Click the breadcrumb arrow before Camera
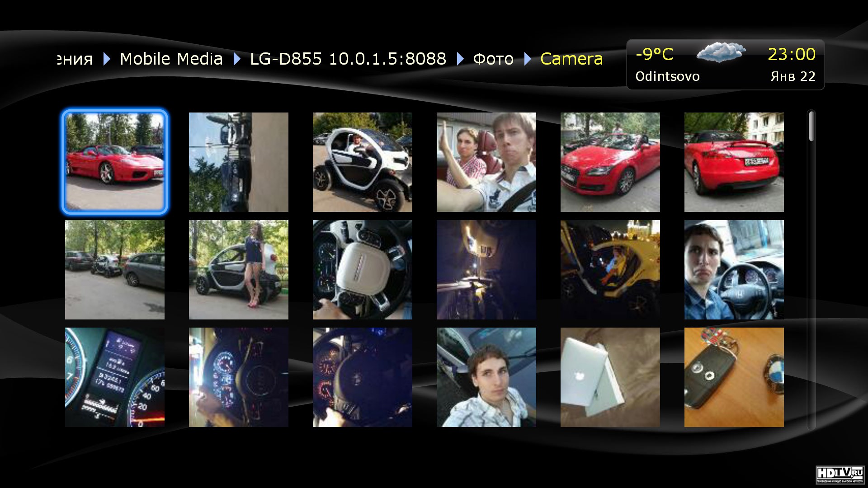This screenshot has height=488, width=868. coord(528,59)
